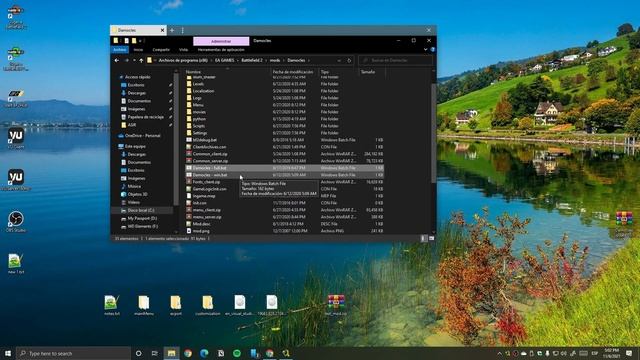640x360 pixels.
Task: Click the Cortana circle icon
Action: [x=138, y=353]
